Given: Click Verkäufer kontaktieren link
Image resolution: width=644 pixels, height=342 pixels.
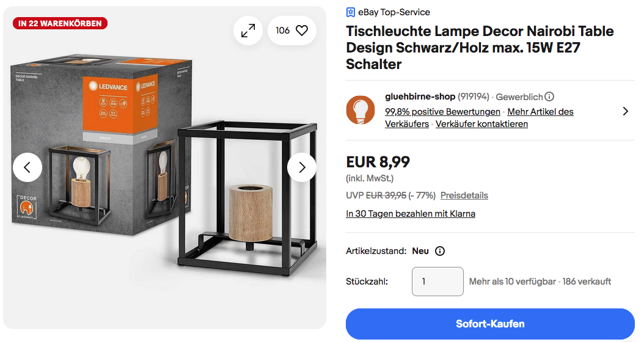Looking at the screenshot, I should pos(481,124).
